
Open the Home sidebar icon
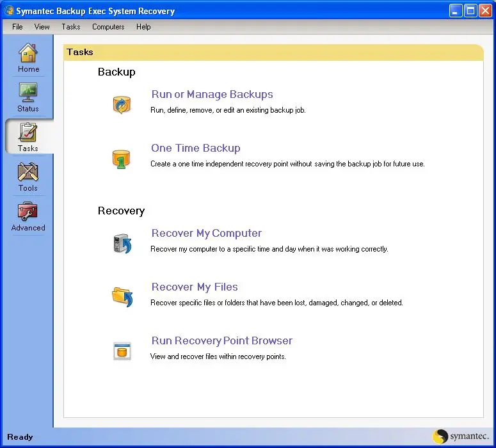(28, 53)
